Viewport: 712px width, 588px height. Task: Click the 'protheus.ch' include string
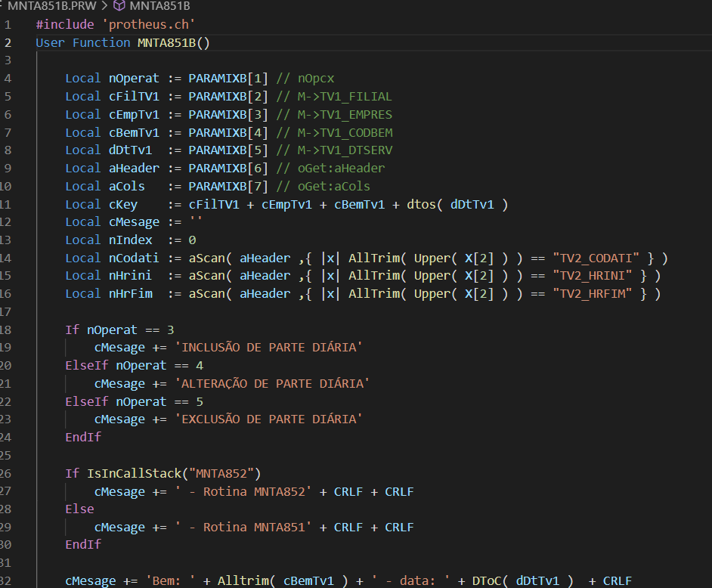(x=148, y=24)
